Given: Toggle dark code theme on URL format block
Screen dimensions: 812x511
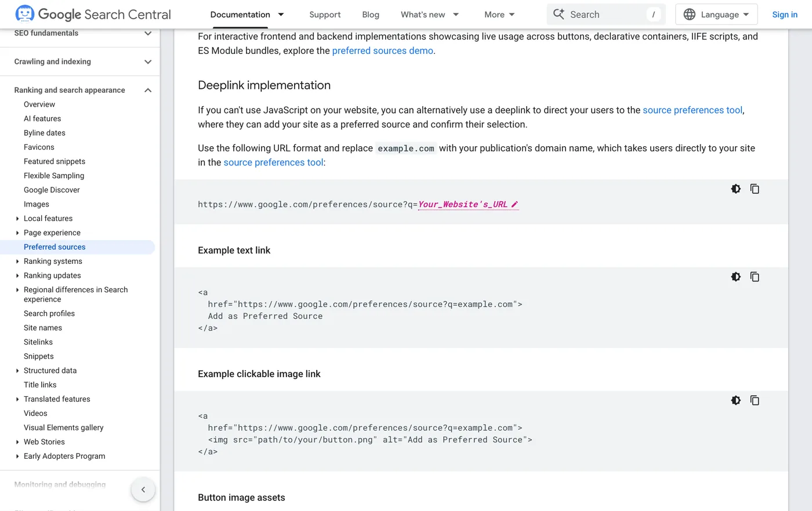Looking at the screenshot, I should tap(735, 189).
